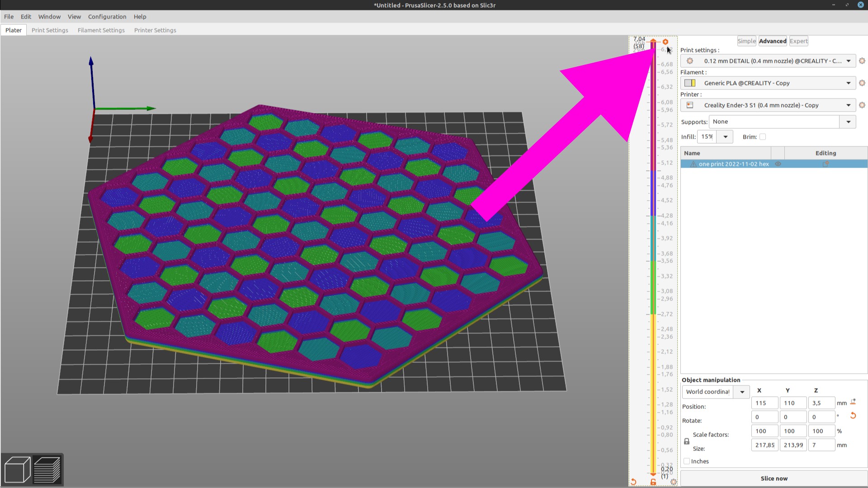Click the Name column header
Image resolution: width=868 pixels, height=488 pixels.
[x=726, y=153]
